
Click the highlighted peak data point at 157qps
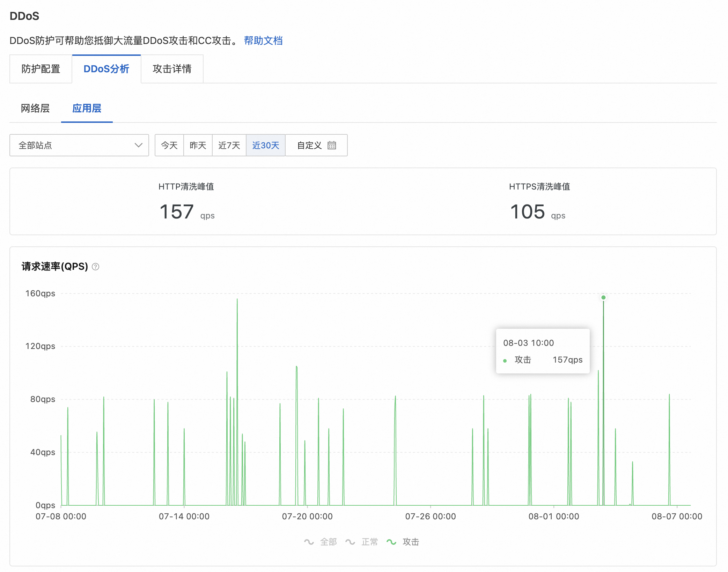(x=603, y=297)
